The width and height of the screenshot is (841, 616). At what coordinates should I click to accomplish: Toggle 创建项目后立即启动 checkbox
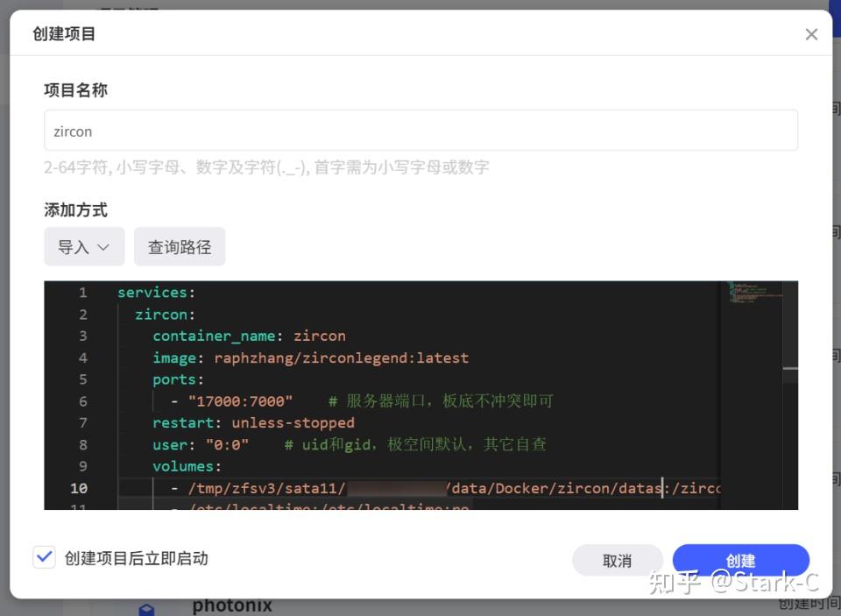point(44,557)
